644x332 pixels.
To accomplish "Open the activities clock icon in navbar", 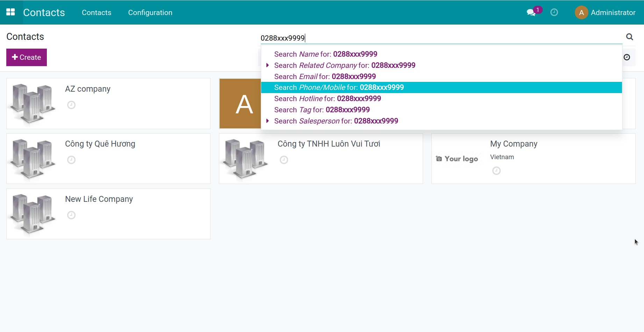I will click(x=554, y=13).
